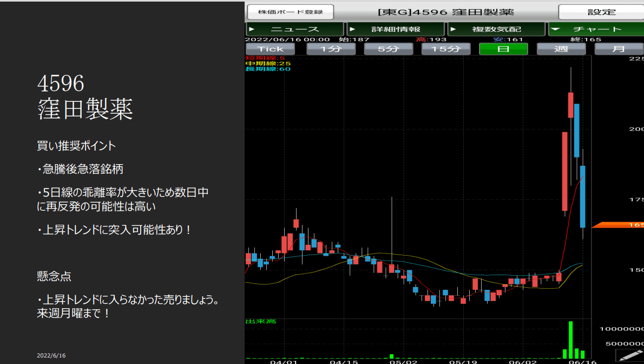The image size is (644, 364).
Task: Click the 短期線:5 legend label
Action: click(x=265, y=58)
